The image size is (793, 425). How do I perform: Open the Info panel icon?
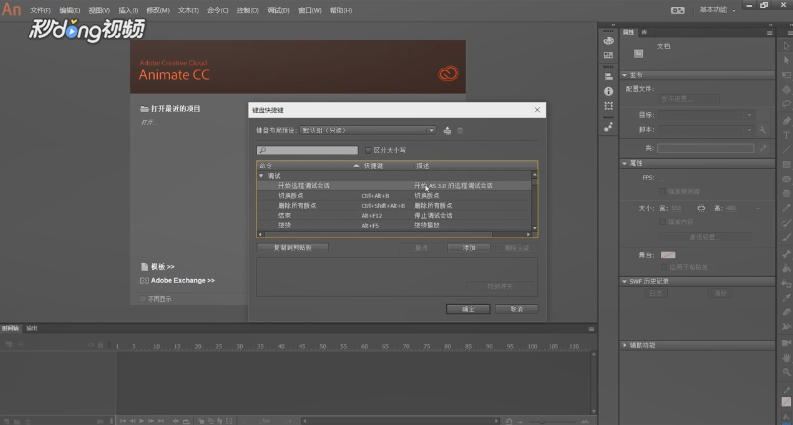608,91
